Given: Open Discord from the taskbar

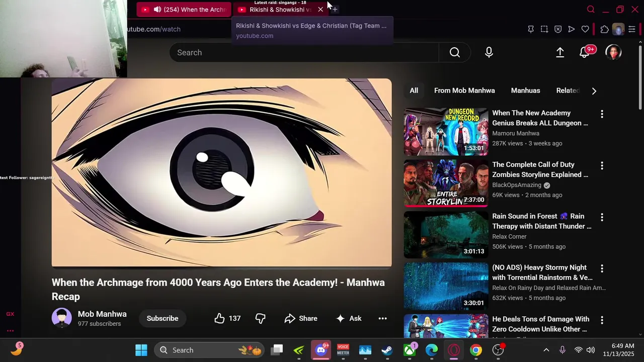Looking at the screenshot, I should 321,350.
